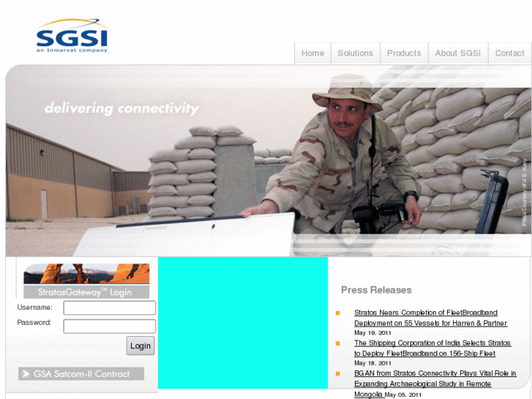The width and height of the screenshot is (532, 399).
Task: Click the 'delivering connectivity' slogan text
Action: [x=121, y=108]
